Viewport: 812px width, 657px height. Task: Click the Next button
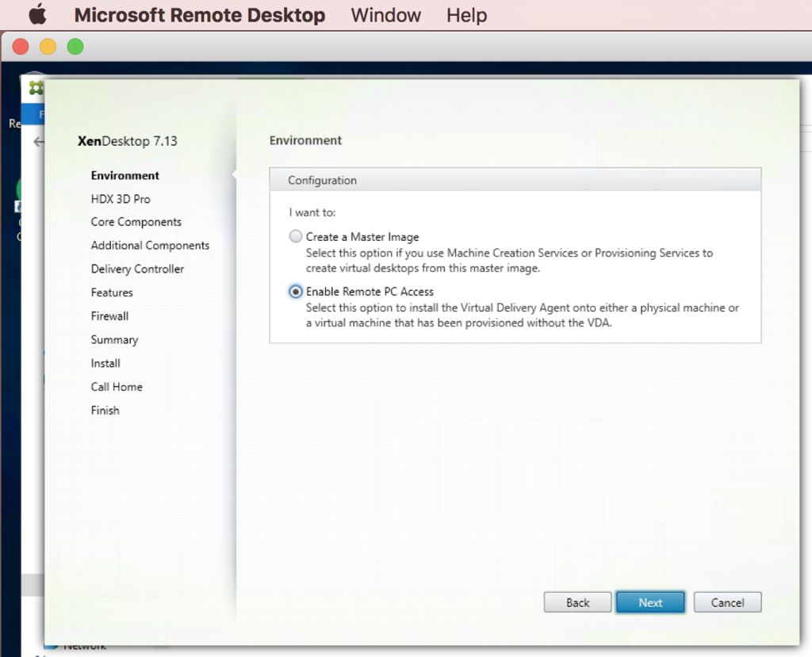[x=650, y=602]
